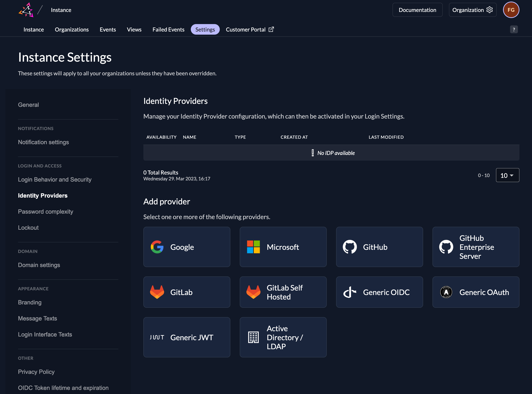Navigate to Password complexity settings

pyautogui.click(x=46, y=211)
